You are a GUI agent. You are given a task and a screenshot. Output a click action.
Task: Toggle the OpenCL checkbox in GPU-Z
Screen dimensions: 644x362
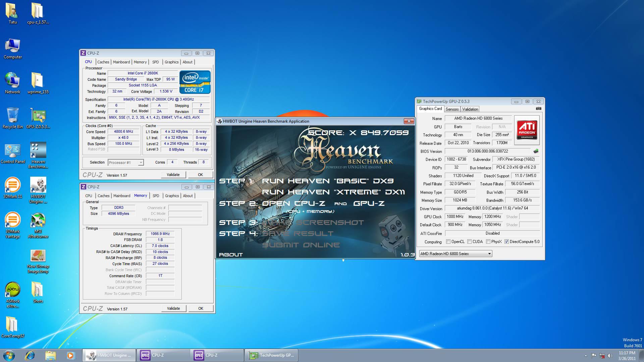[x=448, y=242]
